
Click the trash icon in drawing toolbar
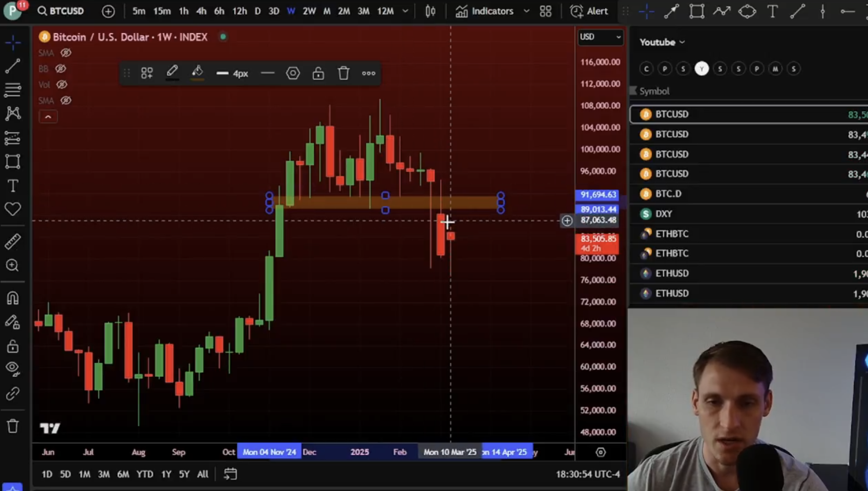tap(343, 73)
